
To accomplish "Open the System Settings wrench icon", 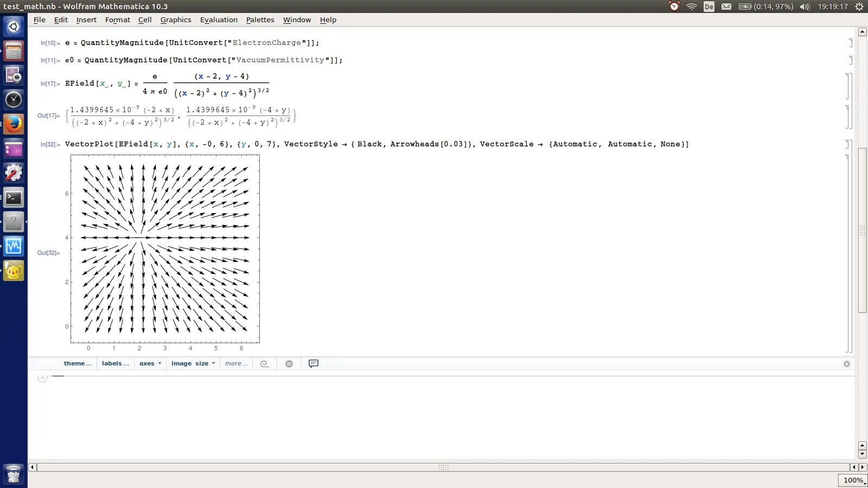I will [x=14, y=173].
